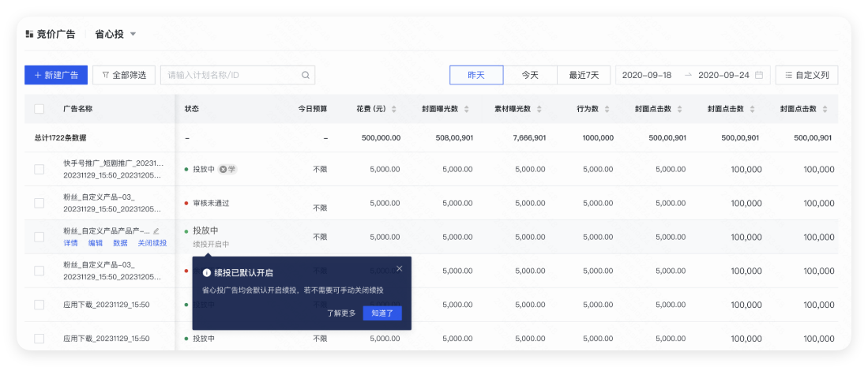The image size is (868, 367).
Task: Sort by 素材曝光数 column arrows
Action: coord(539,109)
